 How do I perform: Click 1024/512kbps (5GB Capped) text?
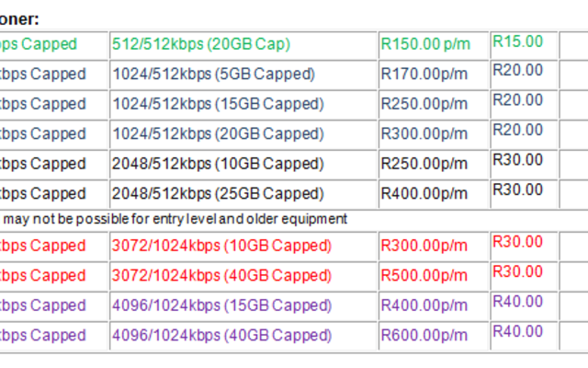[213, 74]
